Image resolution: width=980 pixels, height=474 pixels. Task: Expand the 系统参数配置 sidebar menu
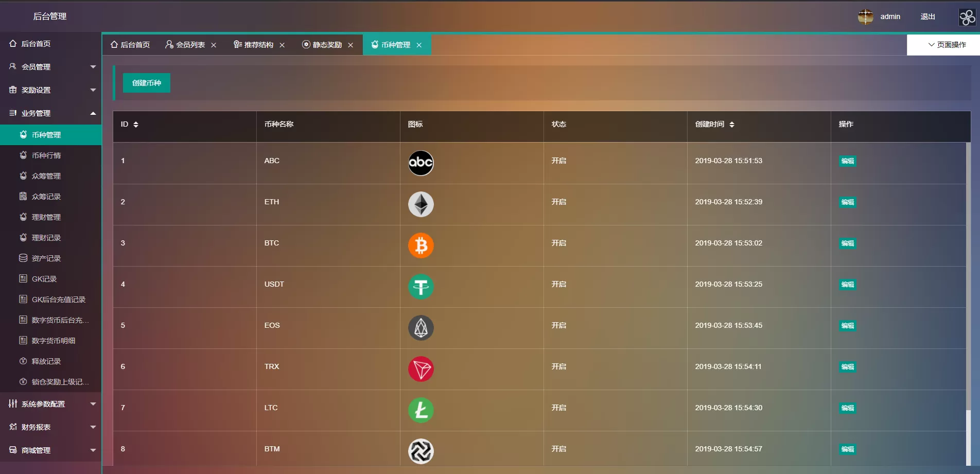pyautogui.click(x=50, y=404)
